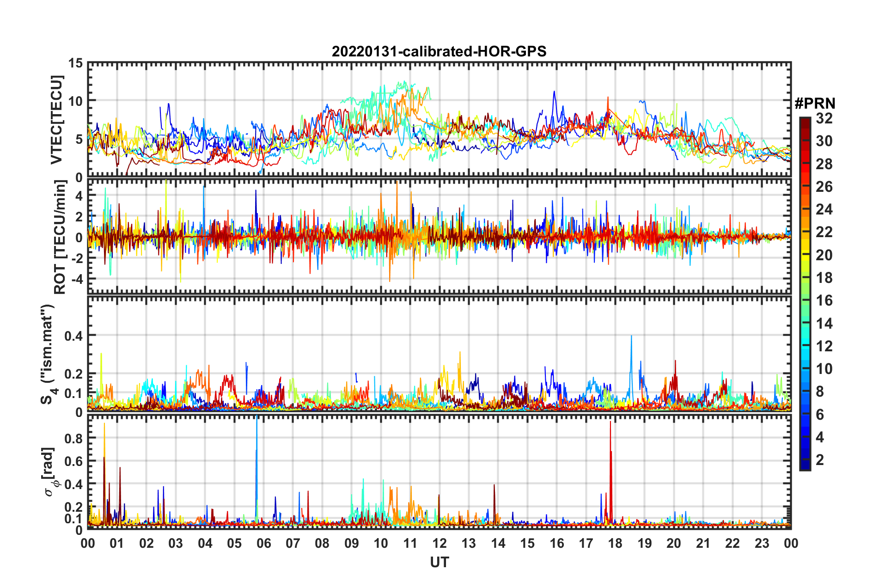Select colorbar tick label 32
The height and width of the screenshot is (588, 879).
(824, 118)
